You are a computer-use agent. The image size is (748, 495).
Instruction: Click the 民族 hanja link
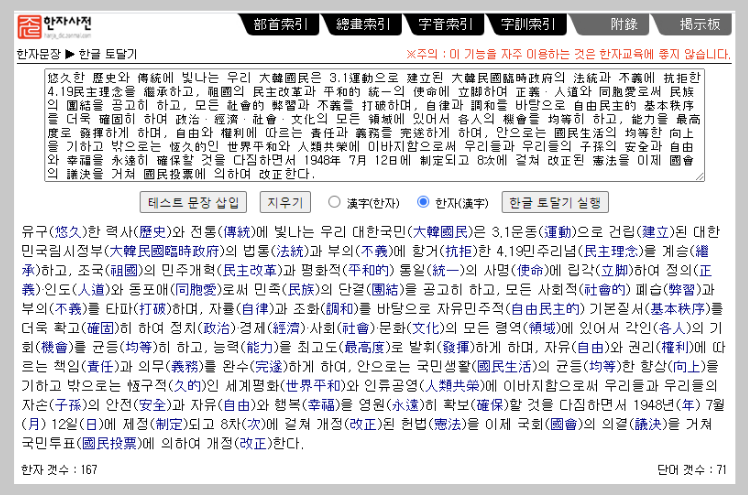(x=301, y=289)
